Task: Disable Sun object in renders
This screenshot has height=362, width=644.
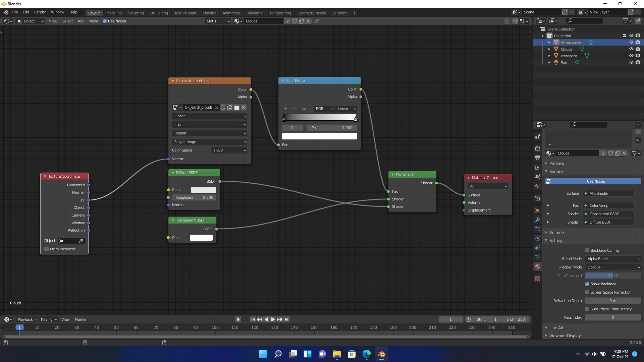Action: [x=638, y=62]
